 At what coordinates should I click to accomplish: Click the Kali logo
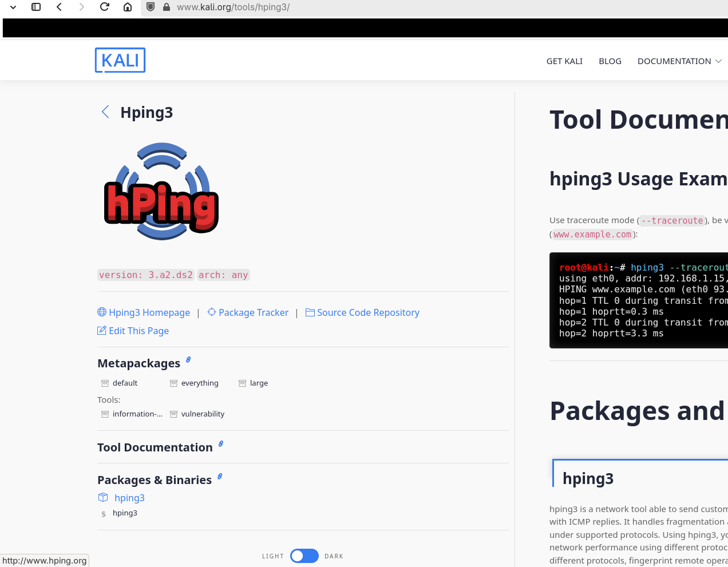120,60
